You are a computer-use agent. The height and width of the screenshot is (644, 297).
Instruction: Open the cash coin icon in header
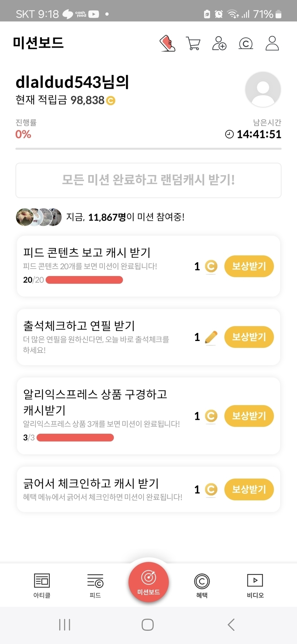(245, 43)
